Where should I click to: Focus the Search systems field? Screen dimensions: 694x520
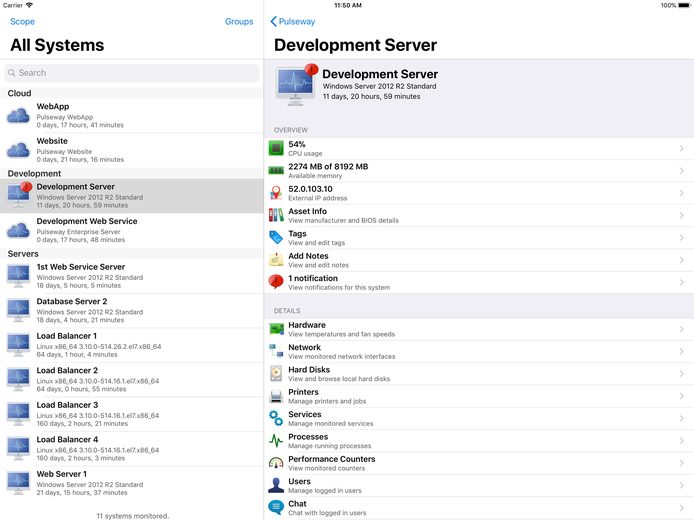(132, 73)
